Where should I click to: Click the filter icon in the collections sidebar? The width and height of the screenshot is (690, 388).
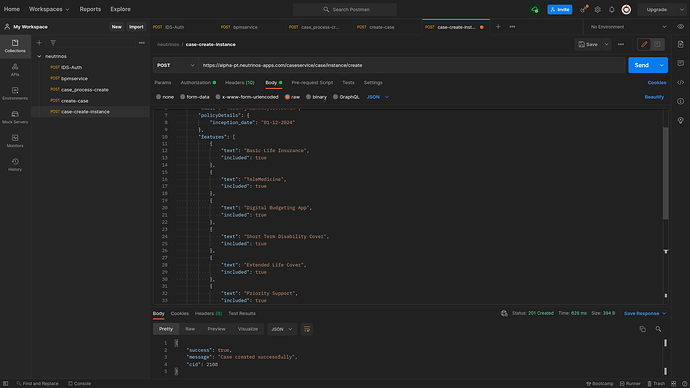pos(53,43)
